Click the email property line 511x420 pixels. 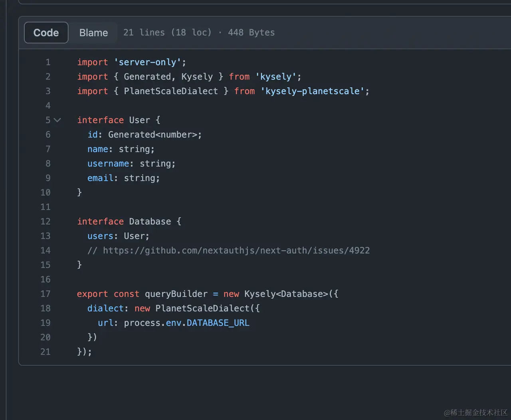pos(100,178)
